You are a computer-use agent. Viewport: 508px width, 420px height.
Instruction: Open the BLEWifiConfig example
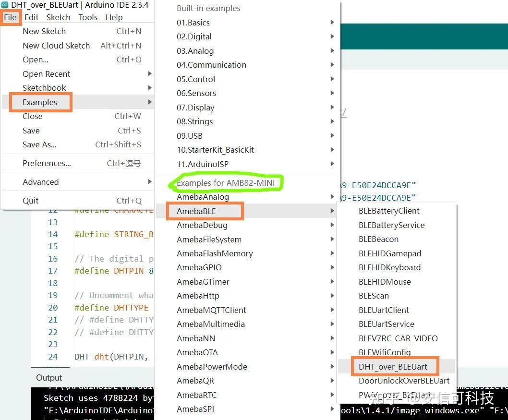tap(397, 352)
